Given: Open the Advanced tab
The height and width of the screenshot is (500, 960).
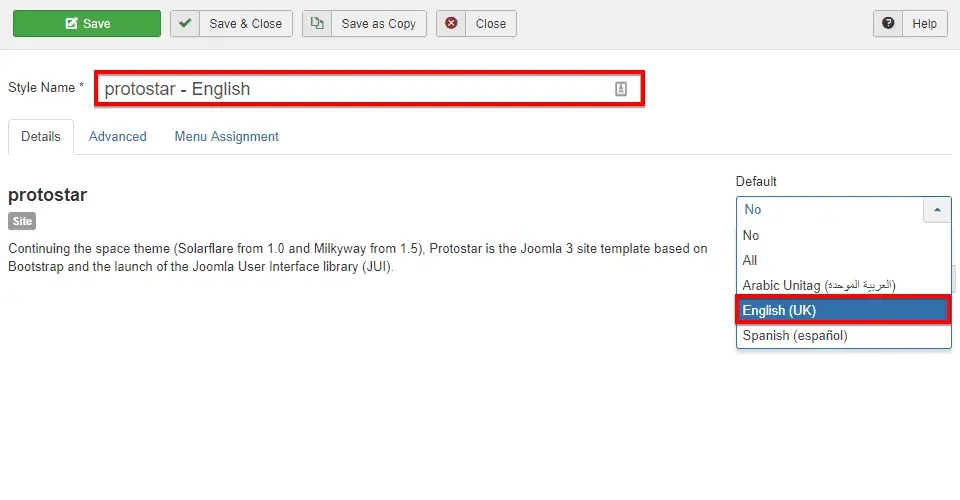Looking at the screenshot, I should coord(118,136).
